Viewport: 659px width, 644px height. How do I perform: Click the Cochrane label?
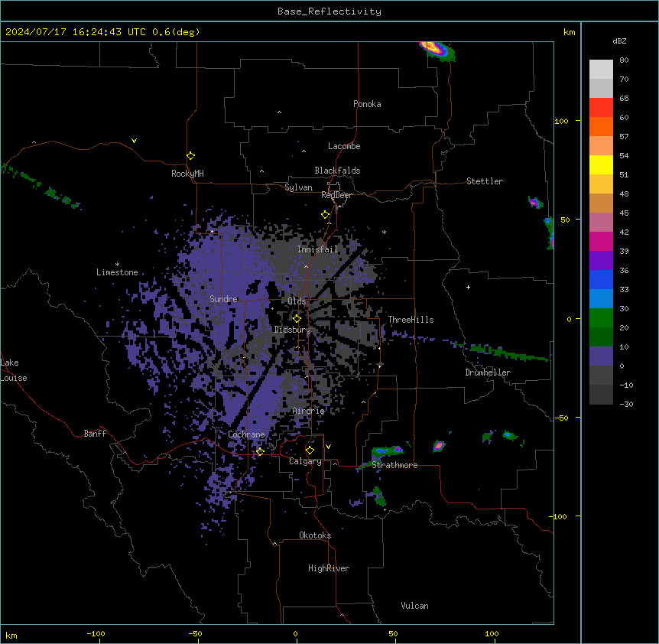coord(246,434)
